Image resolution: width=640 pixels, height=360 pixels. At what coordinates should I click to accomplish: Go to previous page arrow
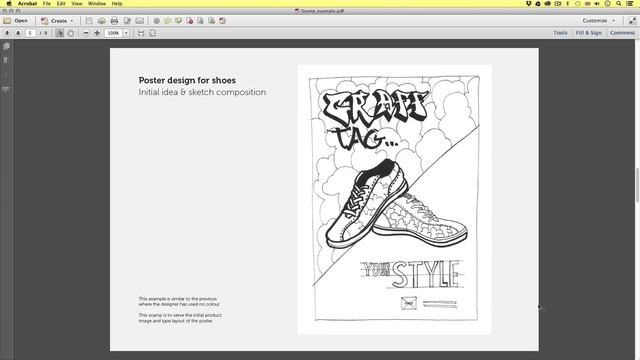point(7,33)
